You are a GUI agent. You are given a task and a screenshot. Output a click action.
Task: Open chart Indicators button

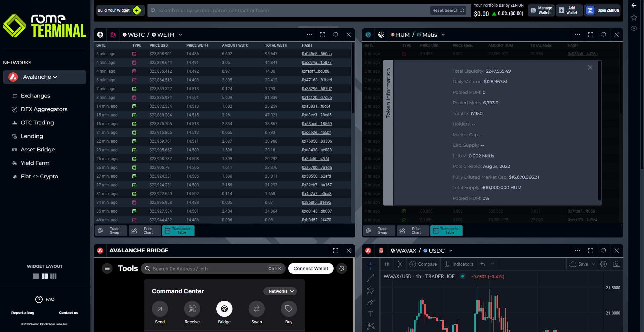pos(459,264)
